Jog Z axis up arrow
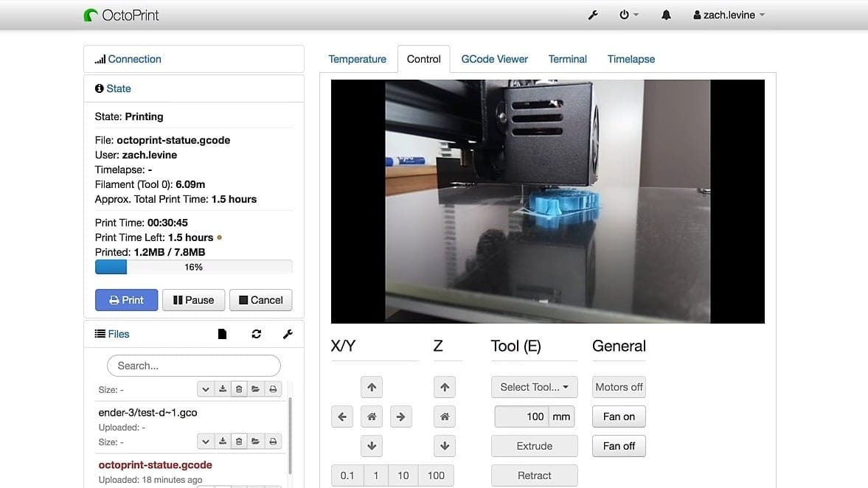Image resolution: width=868 pixels, height=488 pixels. pos(444,387)
